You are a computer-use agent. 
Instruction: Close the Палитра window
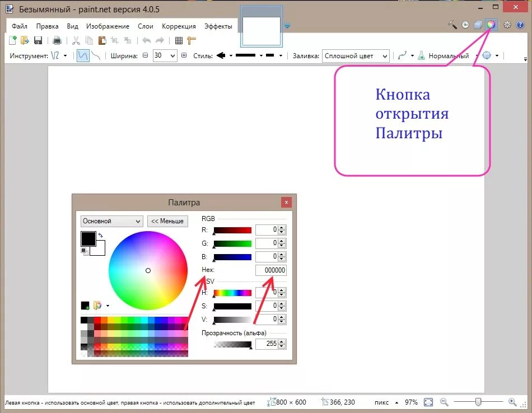click(286, 203)
